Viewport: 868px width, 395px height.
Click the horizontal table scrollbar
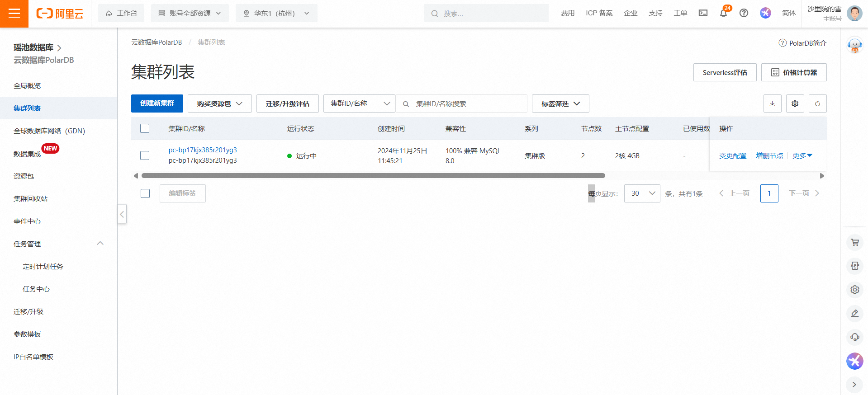click(373, 175)
